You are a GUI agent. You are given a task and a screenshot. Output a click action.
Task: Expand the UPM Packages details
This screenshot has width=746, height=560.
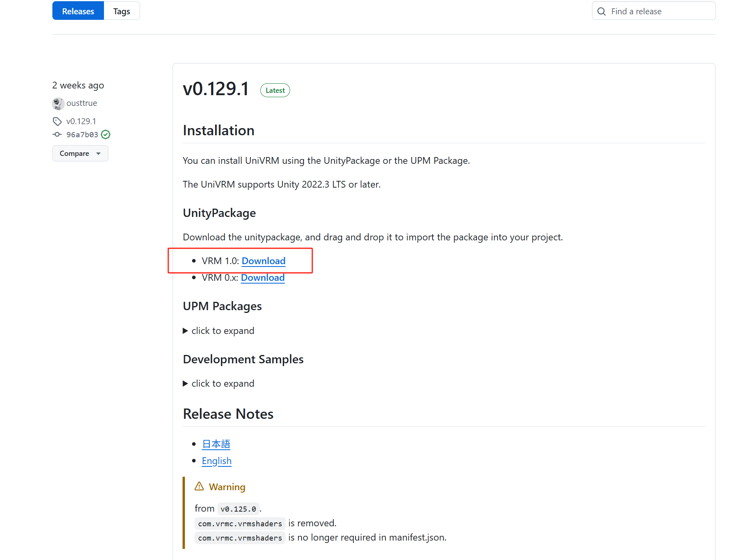(x=219, y=331)
